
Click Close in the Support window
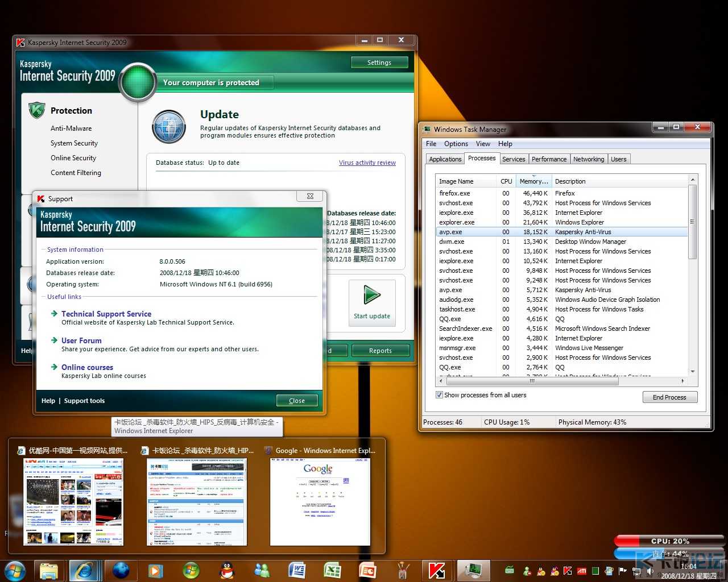[297, 401]
